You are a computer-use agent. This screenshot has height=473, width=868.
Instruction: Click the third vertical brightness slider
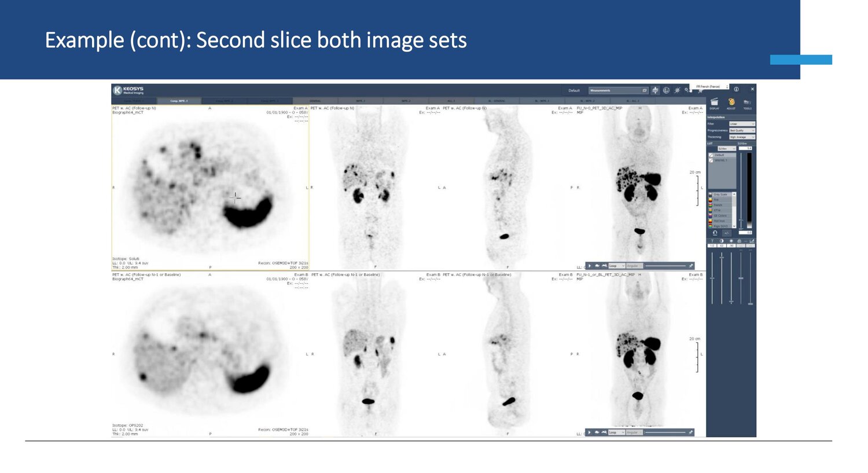tap(731, 278)
